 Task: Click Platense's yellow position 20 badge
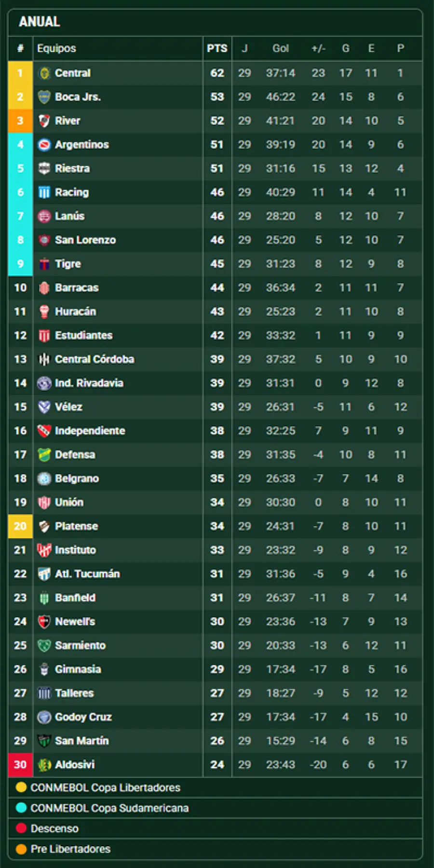pos(20,526)
